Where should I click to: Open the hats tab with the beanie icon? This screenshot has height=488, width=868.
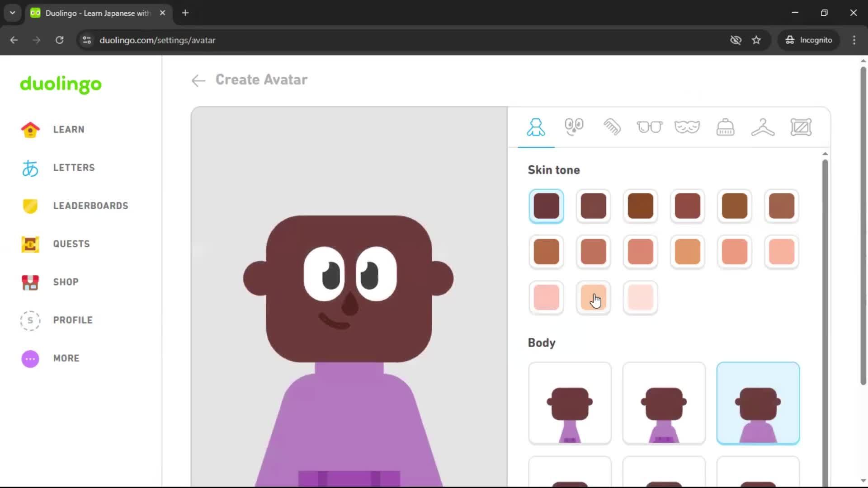point(725,127)
